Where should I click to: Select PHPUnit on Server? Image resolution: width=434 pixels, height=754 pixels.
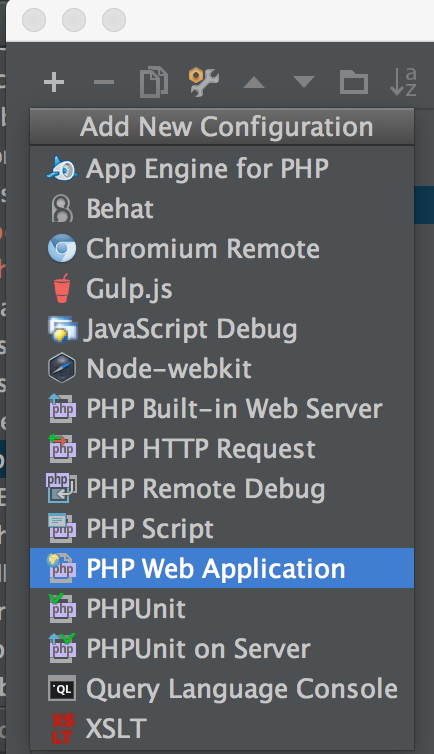(x=222, y=648)
